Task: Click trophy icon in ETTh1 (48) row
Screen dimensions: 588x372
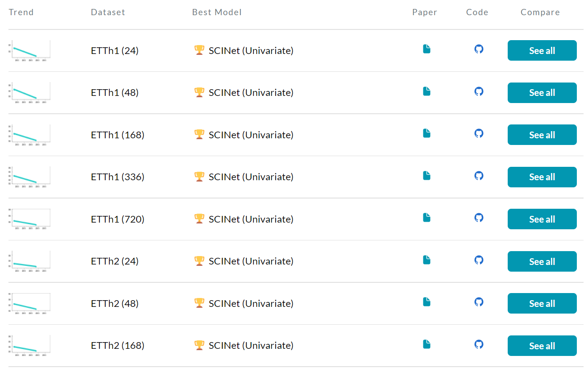Action: (199, 92)
